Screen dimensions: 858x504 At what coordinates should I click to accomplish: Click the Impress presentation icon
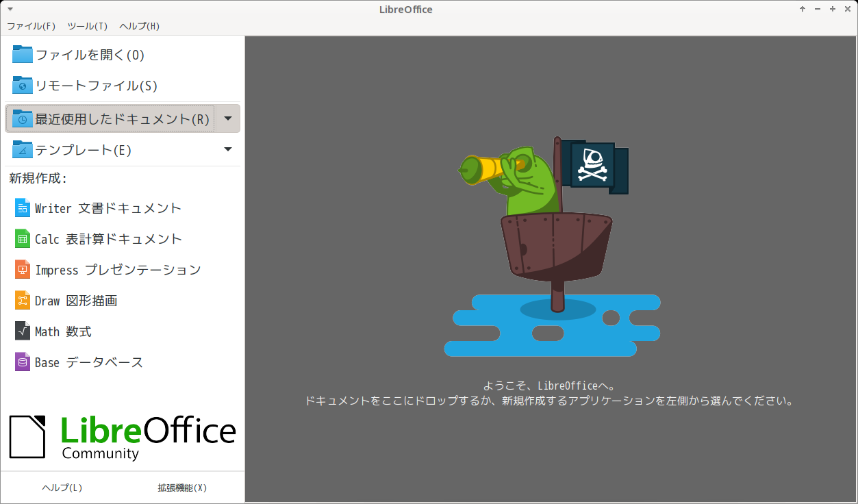(23, 269)
